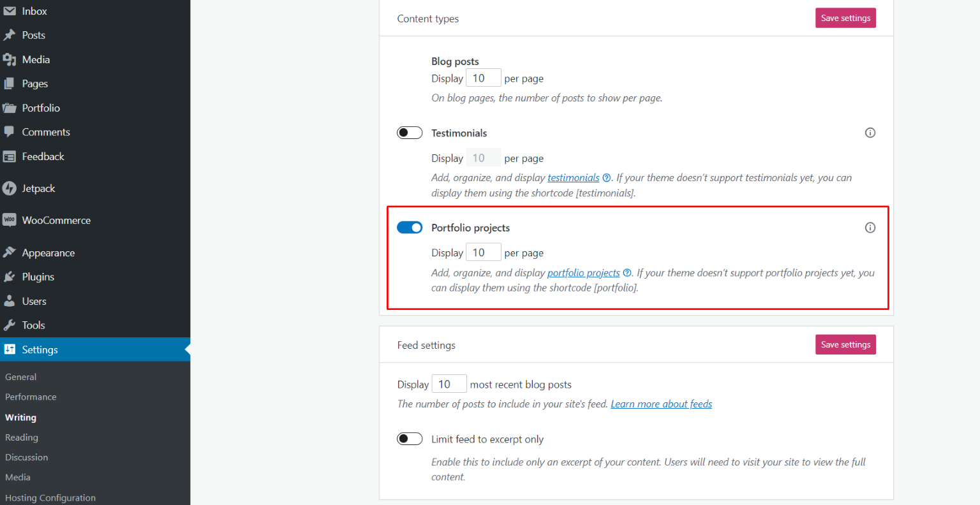The image size is (980, 505).
Task: Click the Testimonials per page field
Action: tap(484, 157)
